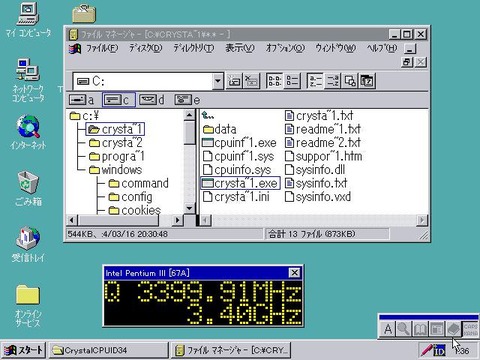Select cpuinf~1.exe in file list

click(239, 143)
